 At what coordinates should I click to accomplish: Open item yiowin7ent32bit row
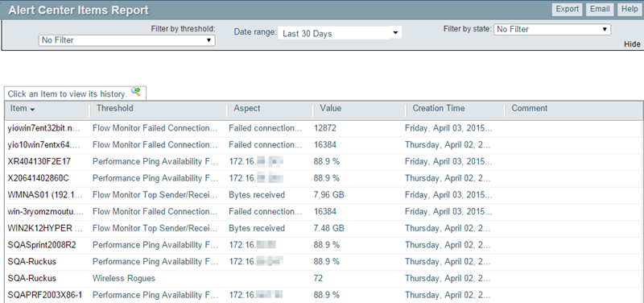click(x=324, y=128)
